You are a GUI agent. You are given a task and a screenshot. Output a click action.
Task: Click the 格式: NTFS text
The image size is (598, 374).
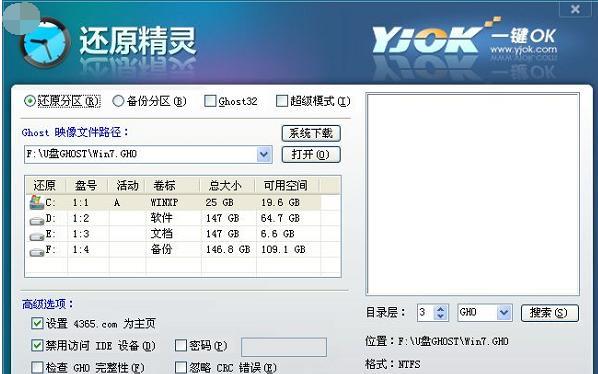[x=393, y=364]
